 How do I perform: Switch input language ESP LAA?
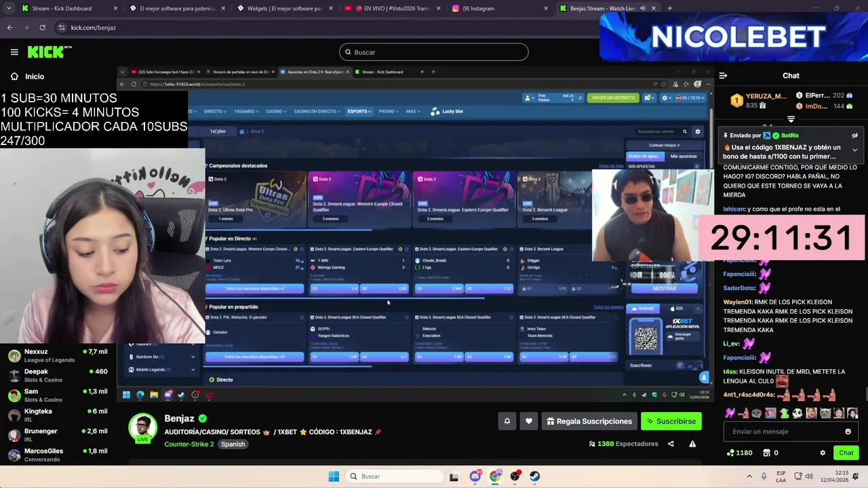click(x=781, y=476)
